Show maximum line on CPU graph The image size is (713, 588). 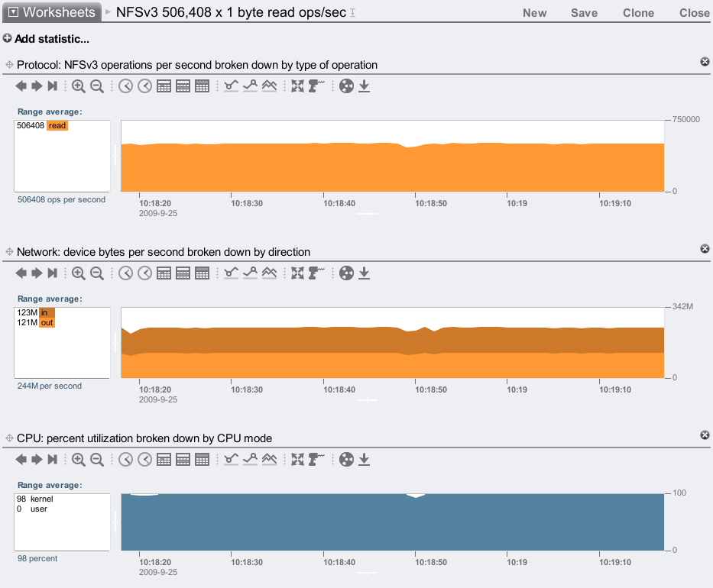pyautogui.click(x=250, y=459)
